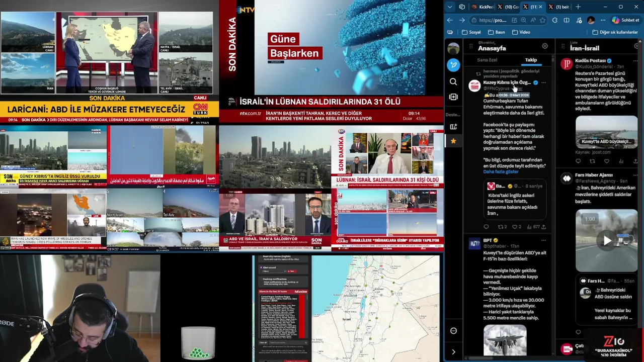View site information lock icon
This screenshot has width=644, height=362.
474,20
